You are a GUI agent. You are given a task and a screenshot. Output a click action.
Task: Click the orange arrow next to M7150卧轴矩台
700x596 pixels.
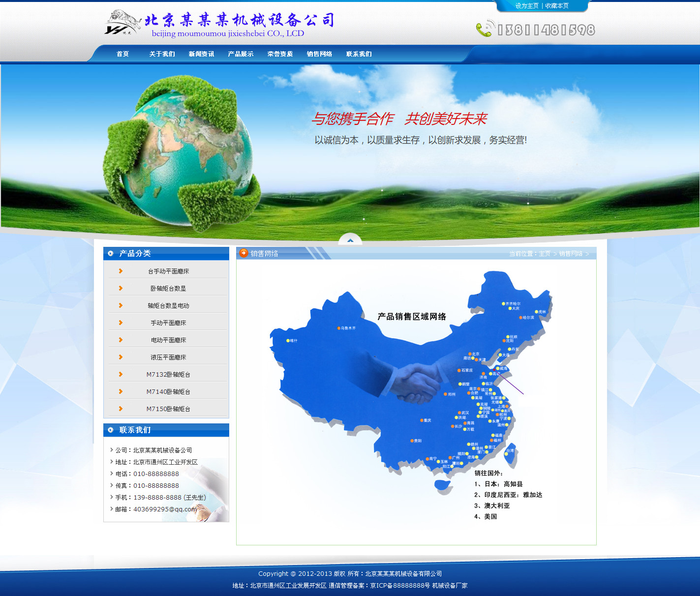[x=121, y=409]
